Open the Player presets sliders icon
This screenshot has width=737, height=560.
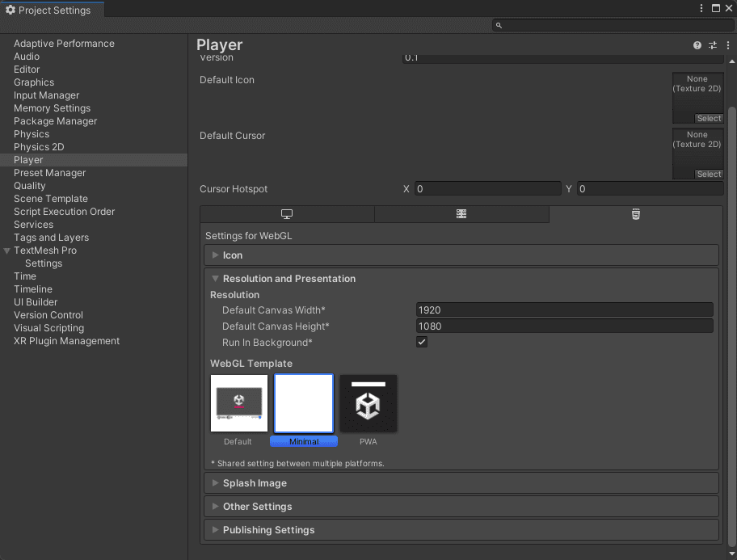point(713,45)
